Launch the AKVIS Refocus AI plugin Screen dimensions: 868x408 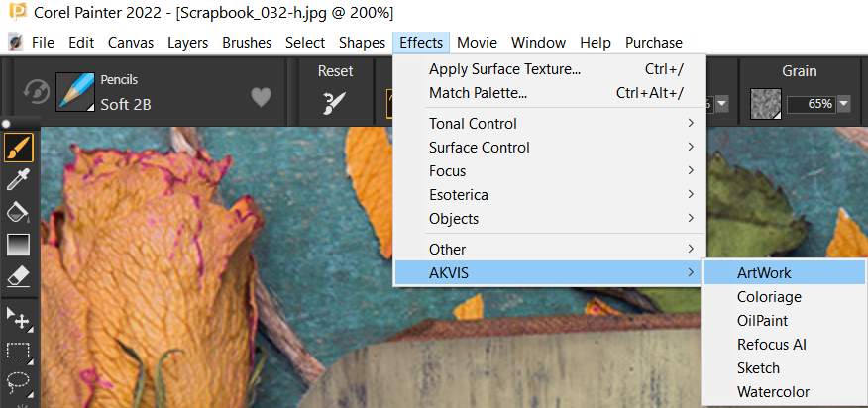785,345
